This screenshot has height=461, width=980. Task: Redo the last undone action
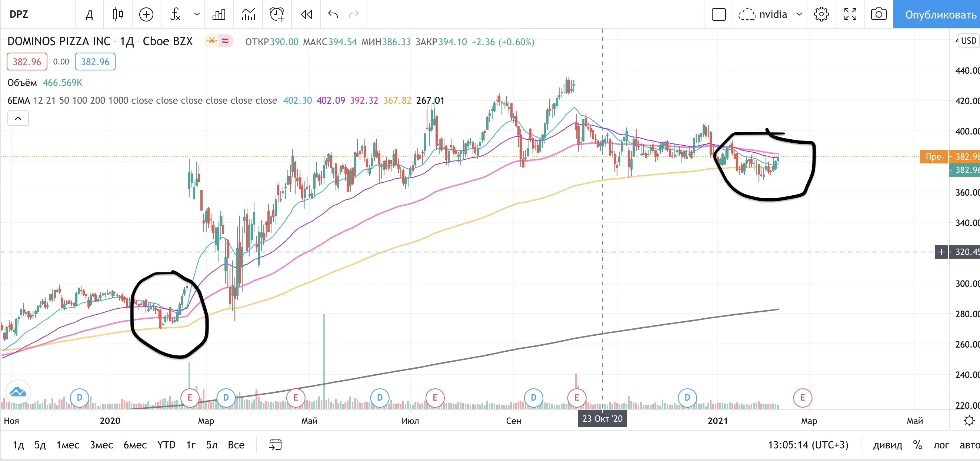pyautogui.click(x=354, y=14)
